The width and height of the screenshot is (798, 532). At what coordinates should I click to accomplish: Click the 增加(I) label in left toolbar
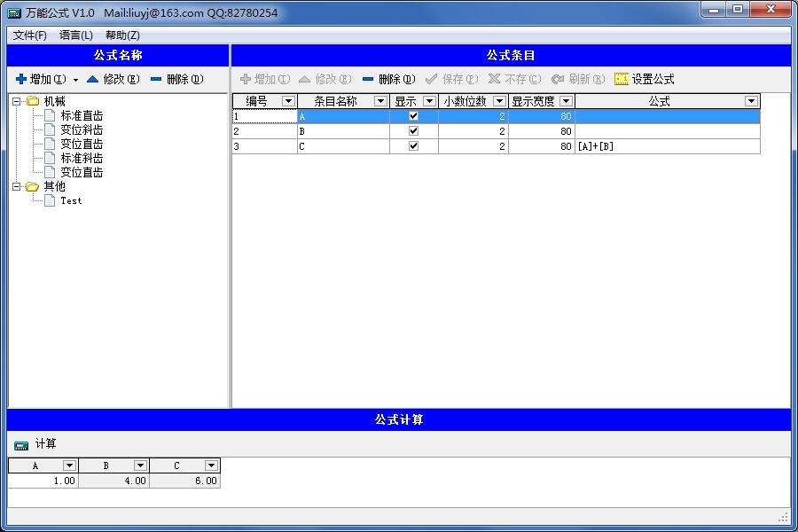click(48, 79)
